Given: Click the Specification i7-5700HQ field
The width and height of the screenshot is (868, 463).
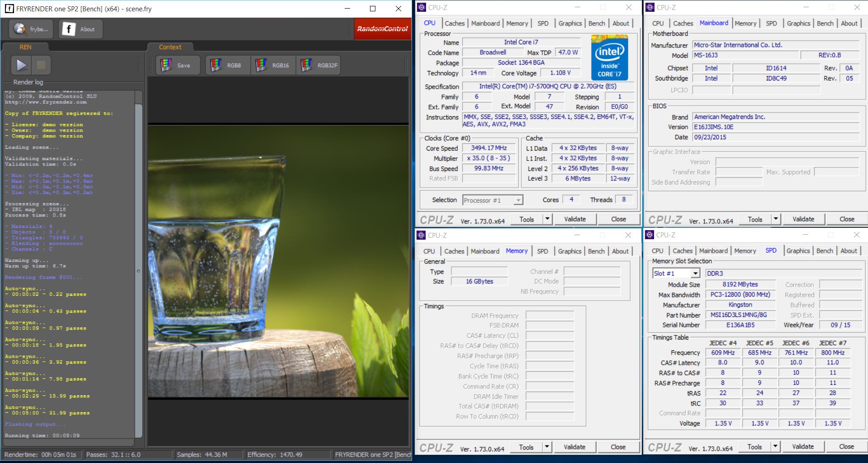Looking at the screenshot, I should [x=548, y=86].
